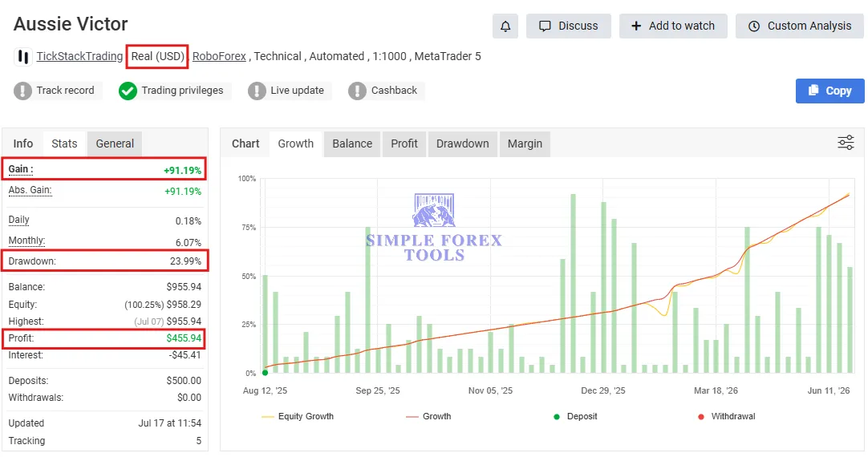
Task: Open the TickStackTrading profile link
Action: pyautogui.click(x=79, y=56)
